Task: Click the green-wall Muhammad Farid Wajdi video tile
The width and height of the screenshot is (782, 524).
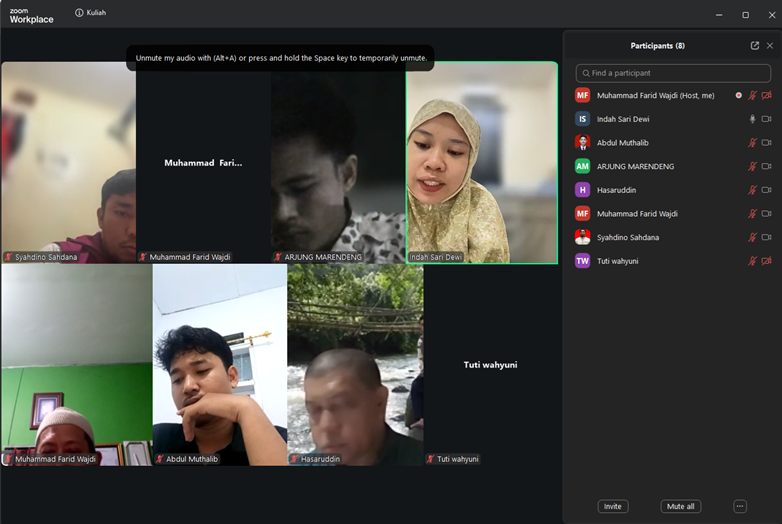Action: tap(77, 365)
